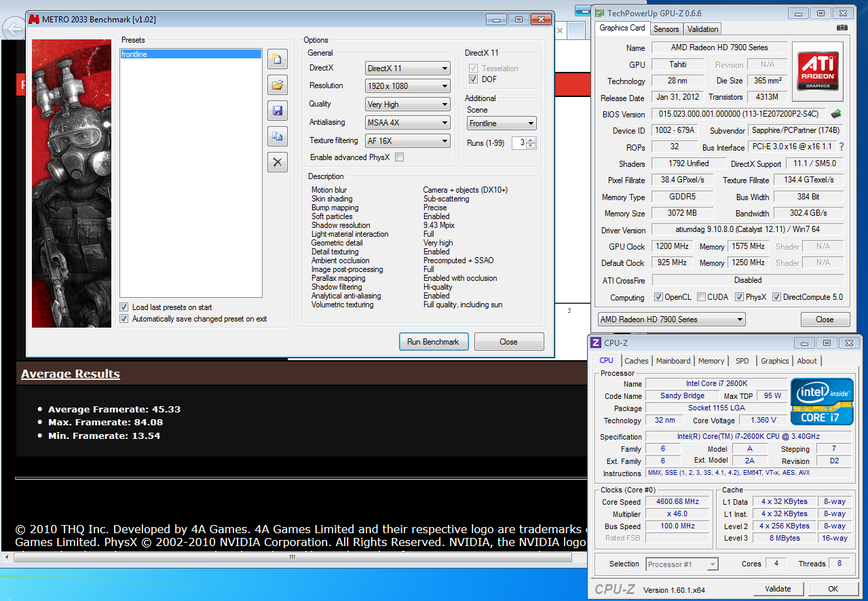Click the Min. Framerate: 13.54 line
Viewport: 868px width, 601px height.
[x=104, y=435]
